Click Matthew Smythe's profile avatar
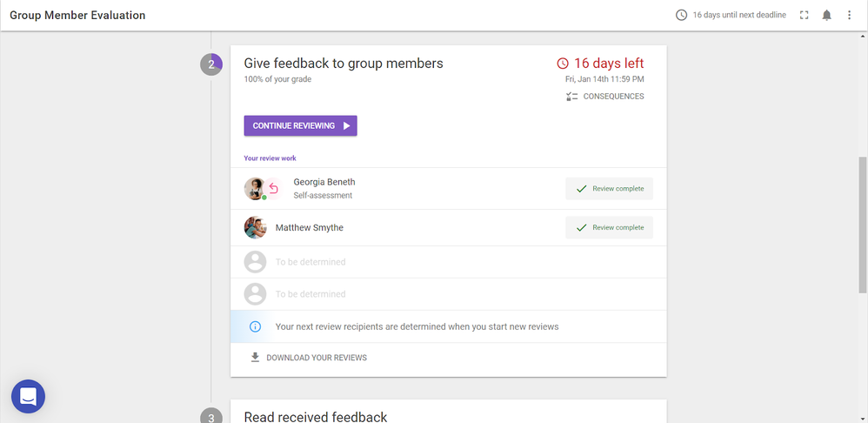This screenshot has height=423, width=868. [255, 228]
